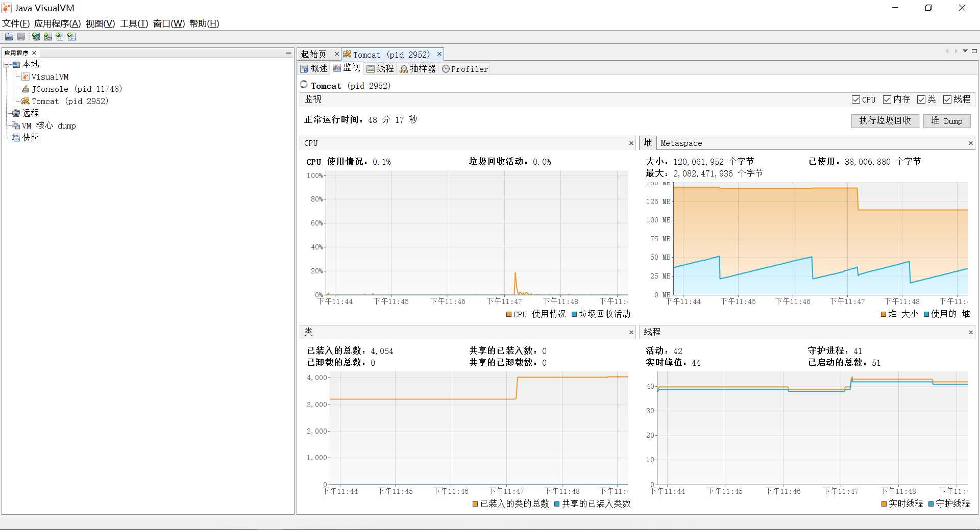Open the 文件(F) menu
This screenshot has width=980, height=530.
click(x=16, y=23)
